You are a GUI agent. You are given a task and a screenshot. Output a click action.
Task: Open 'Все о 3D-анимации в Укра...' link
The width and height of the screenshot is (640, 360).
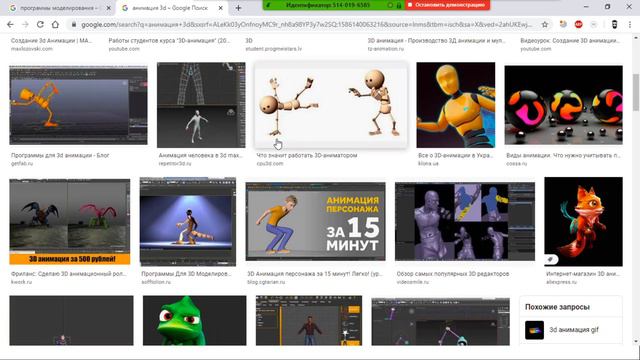pyautogui.click(x=456, y=156)
